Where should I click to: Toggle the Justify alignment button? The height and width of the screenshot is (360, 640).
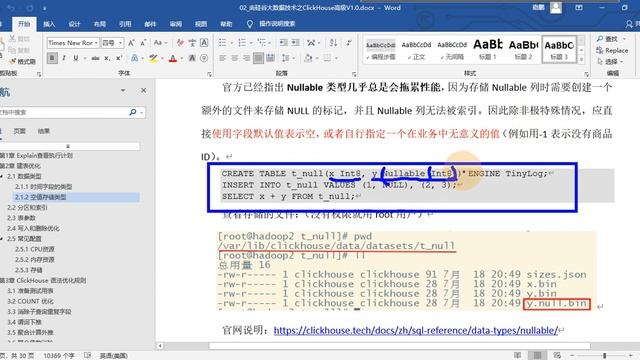[x=258, y=58]
